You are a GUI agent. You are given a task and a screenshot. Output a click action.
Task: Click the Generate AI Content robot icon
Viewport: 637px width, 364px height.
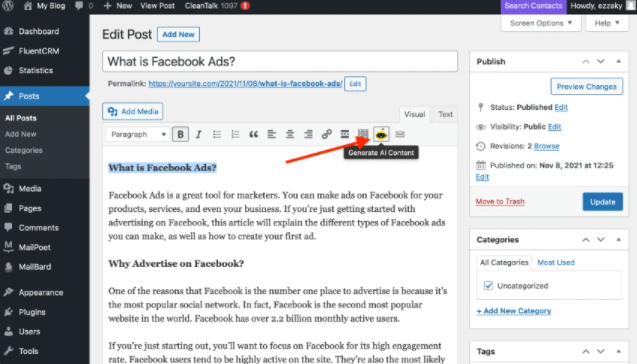381,134
